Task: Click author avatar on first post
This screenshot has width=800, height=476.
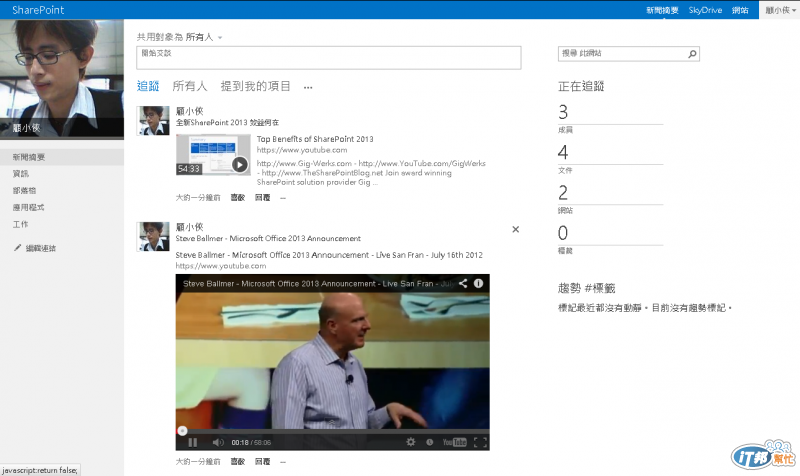Action: 153,120
